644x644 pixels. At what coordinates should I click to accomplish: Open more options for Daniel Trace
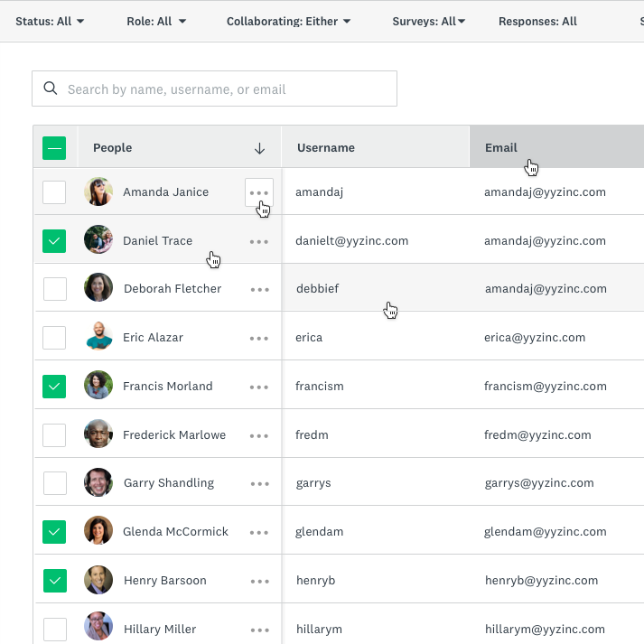click(x=259, y=241)
